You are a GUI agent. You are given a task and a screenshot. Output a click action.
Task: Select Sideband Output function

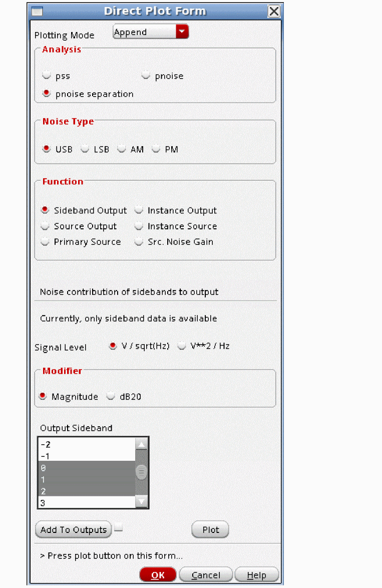pos(45,210)
